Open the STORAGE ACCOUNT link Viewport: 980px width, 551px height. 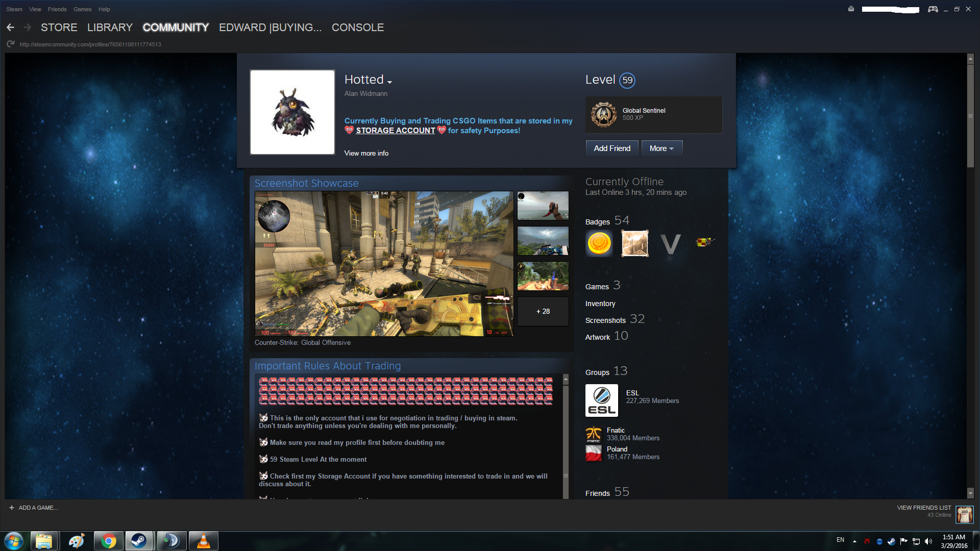[395, 131]
